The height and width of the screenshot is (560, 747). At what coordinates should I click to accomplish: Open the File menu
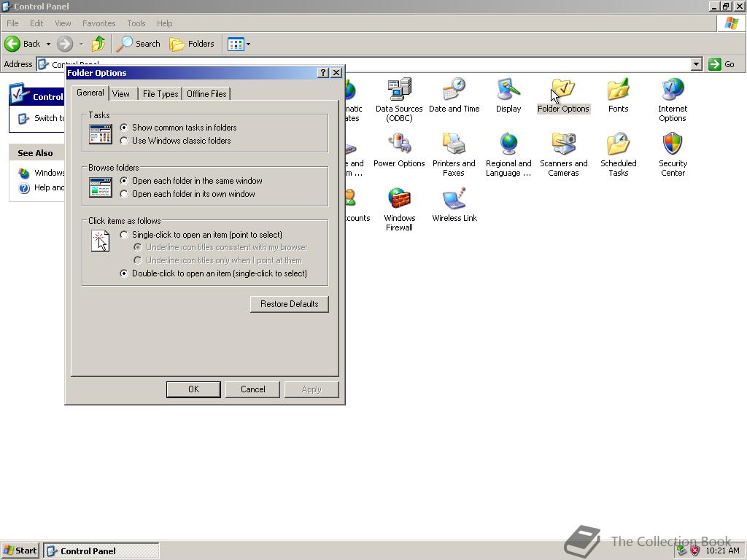[x=12, y=23]
